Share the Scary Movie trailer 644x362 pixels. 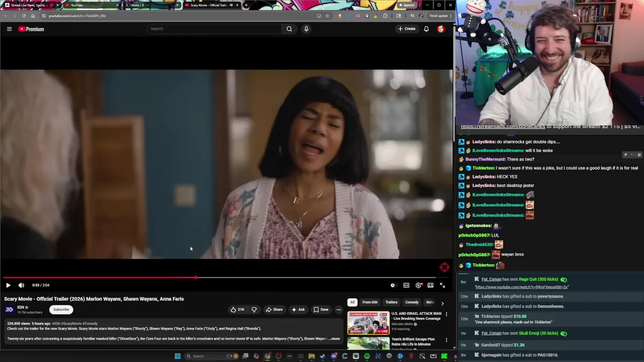274,310
